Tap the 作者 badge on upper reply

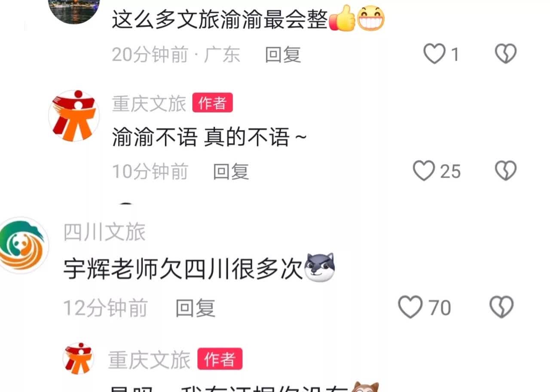click(x=212, y=103)
